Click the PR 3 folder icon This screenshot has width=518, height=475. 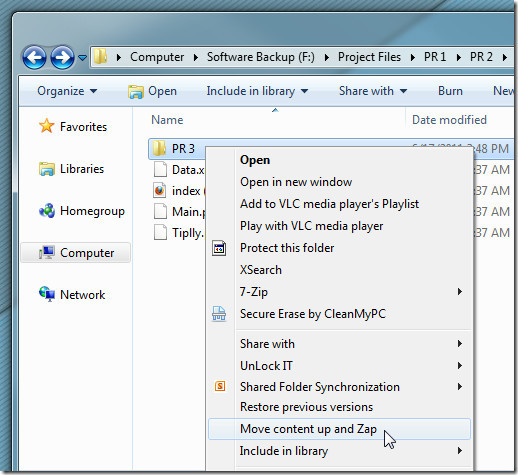(x=159, y=148)
